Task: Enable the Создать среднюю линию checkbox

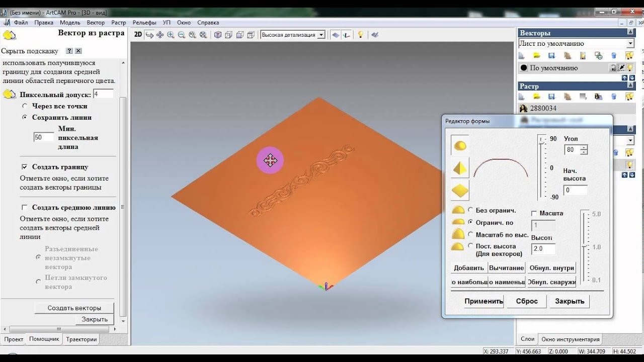Action: coord(24,208)
